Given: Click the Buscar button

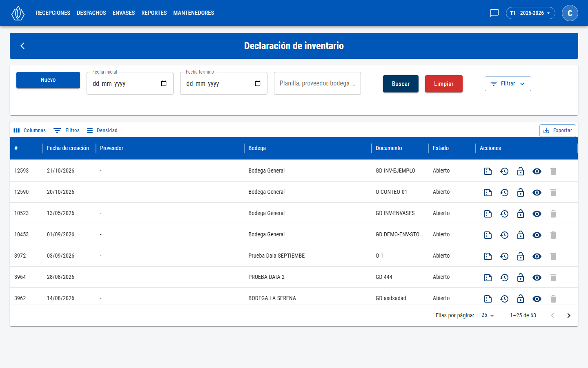Looking at the screenshot, I should pos(401,84).
